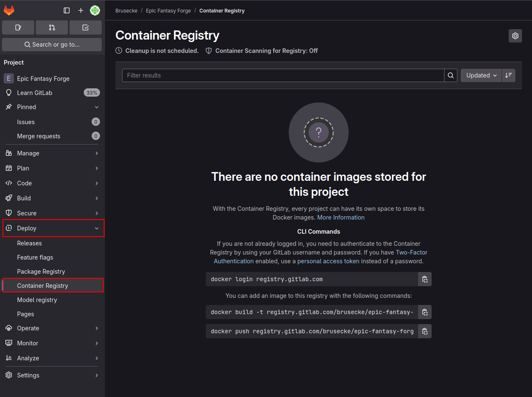Click the Monitor screen icon
Screen dimensions: 532x397
[9, 343]
